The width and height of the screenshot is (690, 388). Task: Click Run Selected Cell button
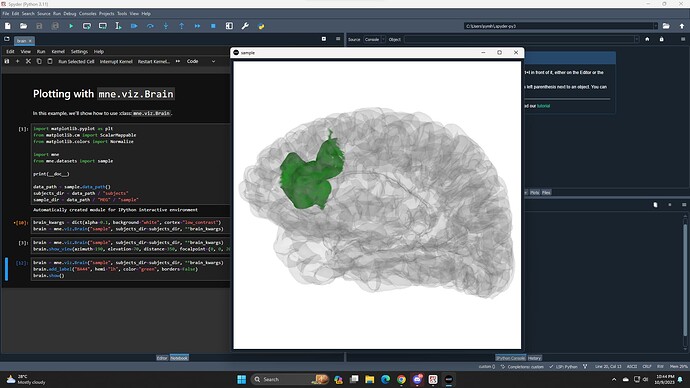point(76,62)
